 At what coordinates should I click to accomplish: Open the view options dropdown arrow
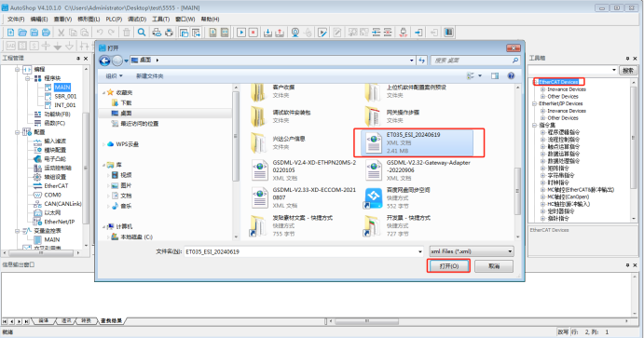coord(480,75)
